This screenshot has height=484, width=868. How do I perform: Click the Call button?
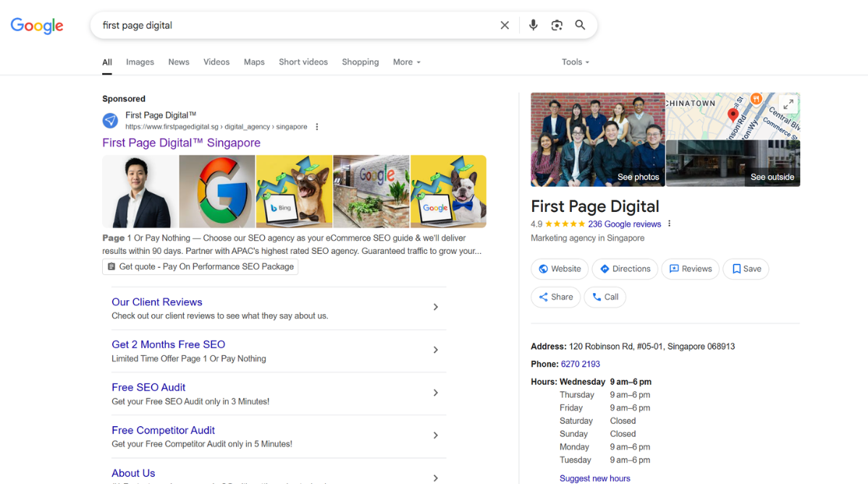click(x=605, y=297)
